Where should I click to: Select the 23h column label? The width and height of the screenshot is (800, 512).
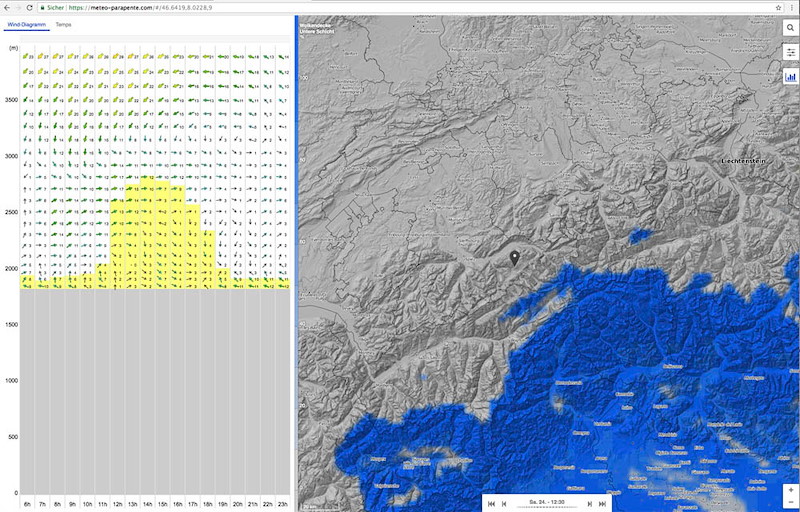coord(283,504)
